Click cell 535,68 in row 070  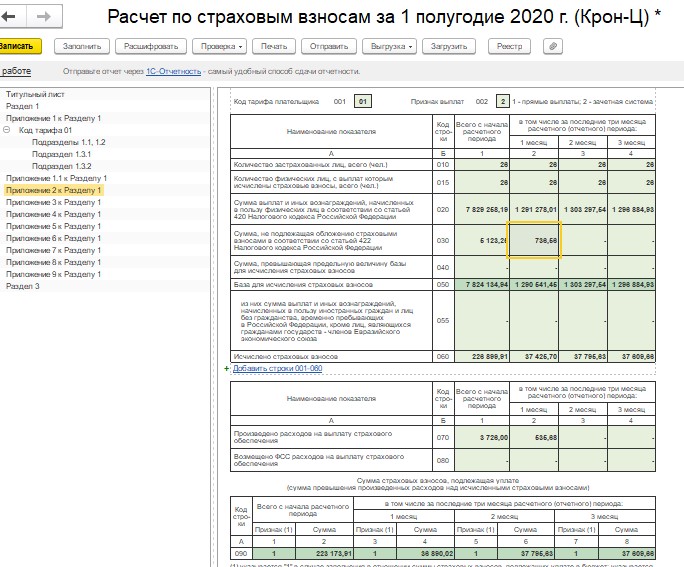coord(534,437)
